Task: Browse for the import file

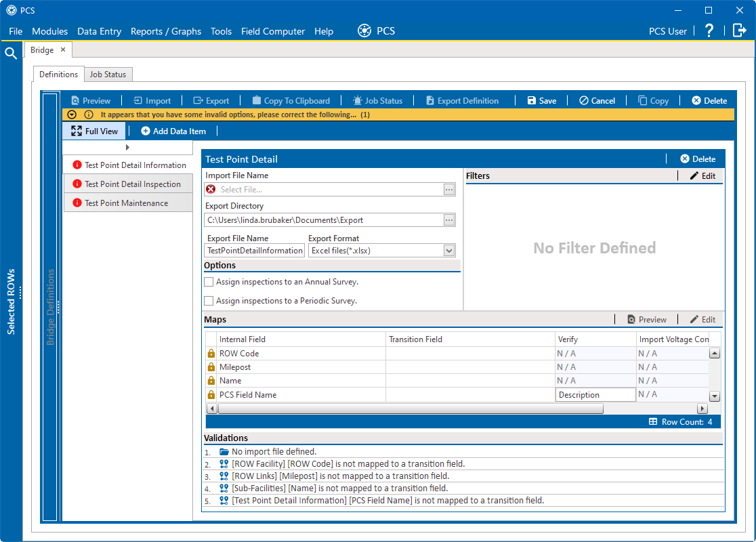Action: (x=449, y=190)
